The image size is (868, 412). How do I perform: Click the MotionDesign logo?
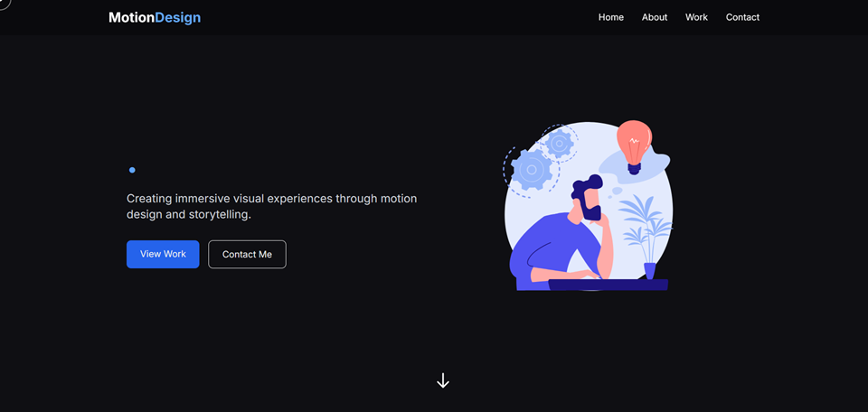click(155, 18)
